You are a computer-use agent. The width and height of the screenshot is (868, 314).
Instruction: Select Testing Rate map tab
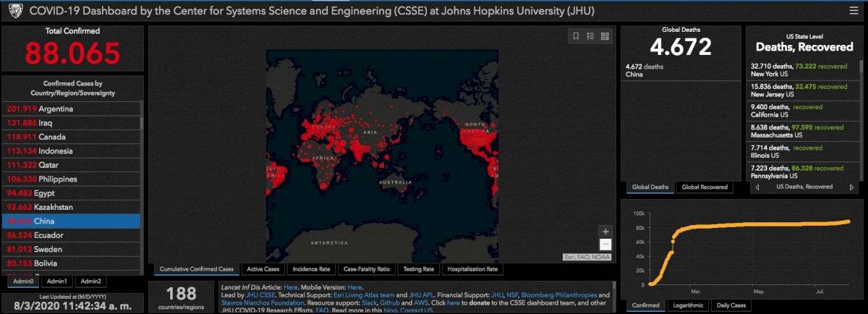pyautogui.click(x=419, y=269)
